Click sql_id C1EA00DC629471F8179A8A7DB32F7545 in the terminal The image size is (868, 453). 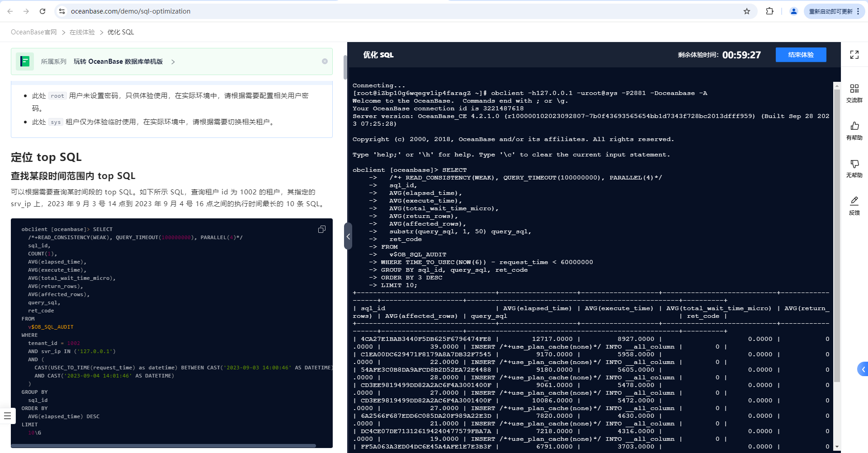[x=426, y=354]
